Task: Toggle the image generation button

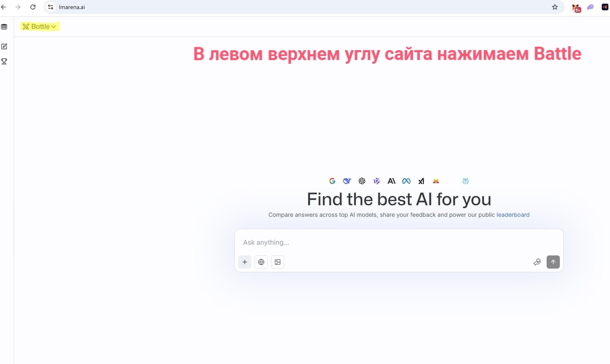Action: tap(278, 262)
